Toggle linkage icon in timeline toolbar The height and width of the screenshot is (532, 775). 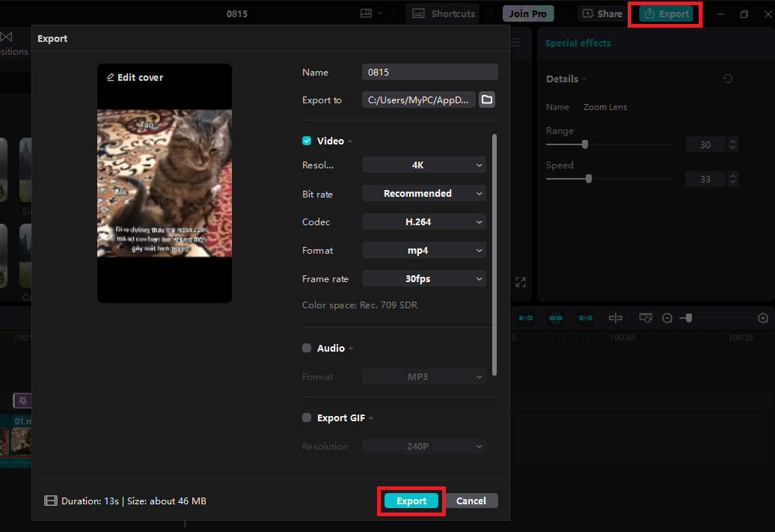click(x=586, y=318)
